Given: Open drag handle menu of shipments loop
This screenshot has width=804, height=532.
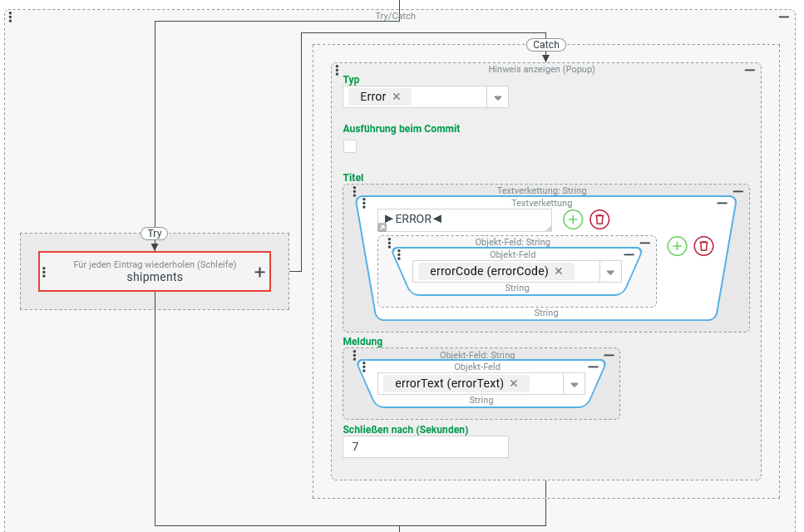Looking at the screenshot, I should click(x=44, y=272).
